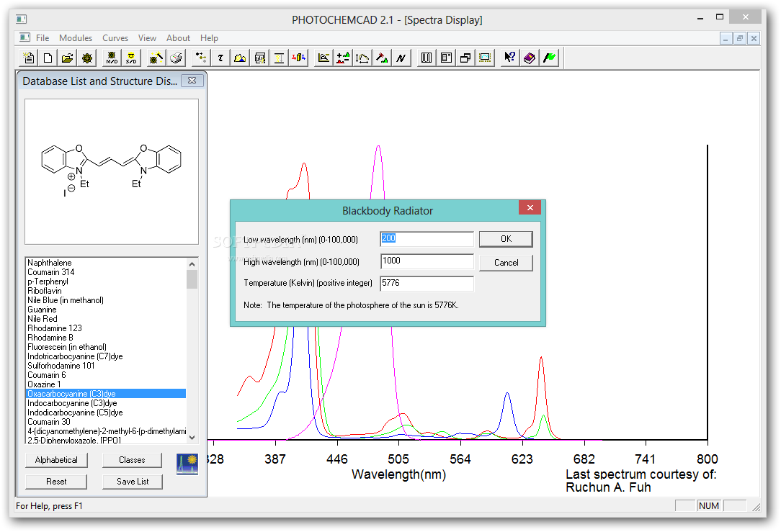
Task: Click the italic N normalize icon
Action: coord(401,58)
